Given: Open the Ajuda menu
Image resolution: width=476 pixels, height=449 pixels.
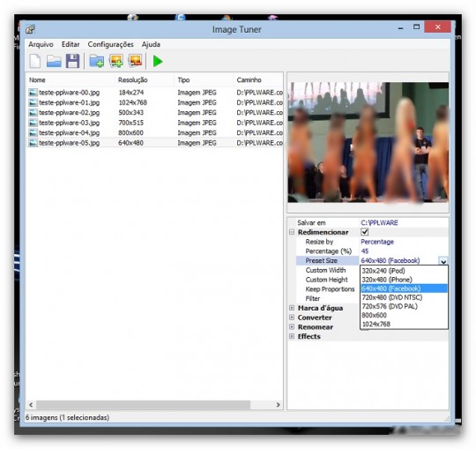Looking at the screenshot, I should pos(151,44).
